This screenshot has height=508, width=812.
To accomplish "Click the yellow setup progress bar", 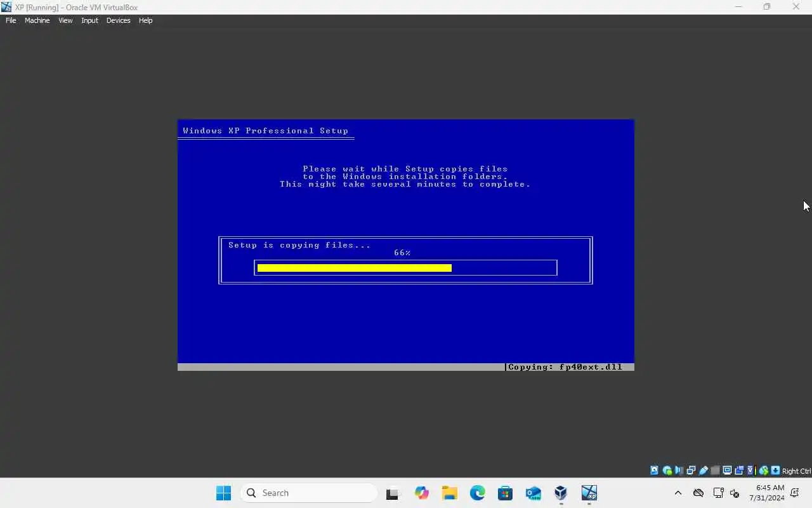I will pos(355,268).
